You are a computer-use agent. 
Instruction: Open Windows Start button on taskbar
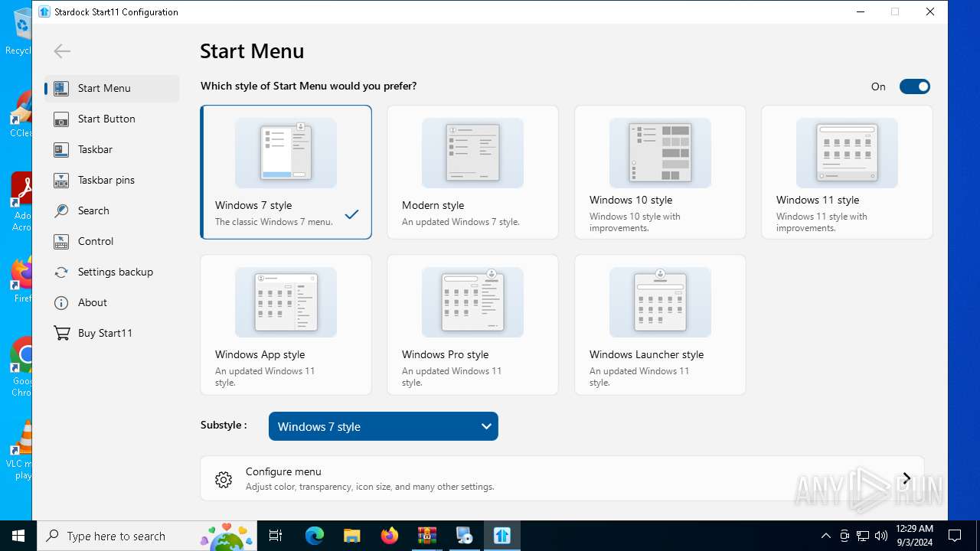click(x=18, y=536)
